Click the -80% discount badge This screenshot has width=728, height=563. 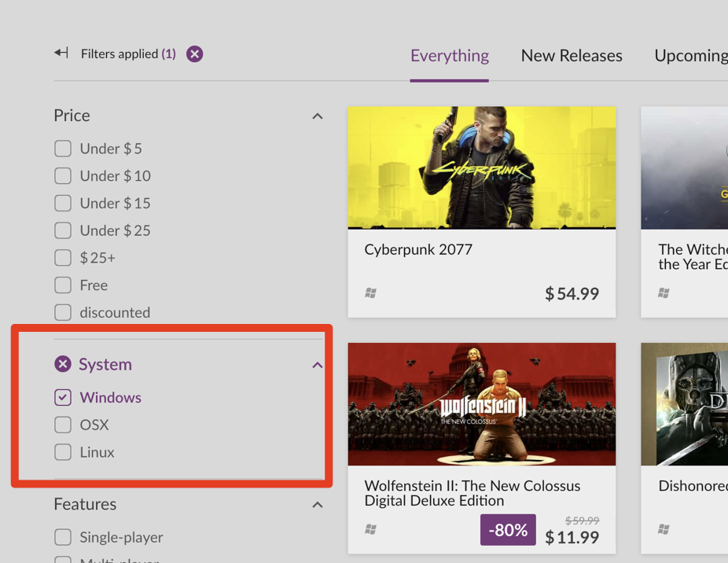click(508, 529)
